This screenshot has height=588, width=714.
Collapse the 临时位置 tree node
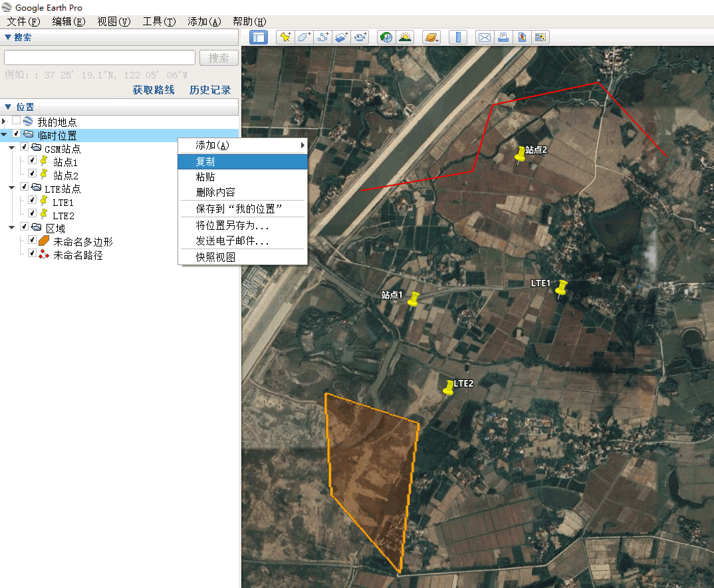(x=4, y=134)
